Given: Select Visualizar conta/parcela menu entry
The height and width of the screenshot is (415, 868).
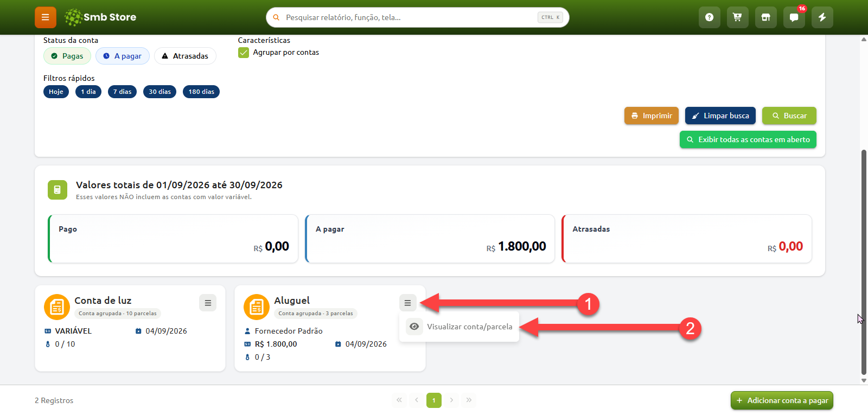Looking at the screenshot, I should [459, 327].
